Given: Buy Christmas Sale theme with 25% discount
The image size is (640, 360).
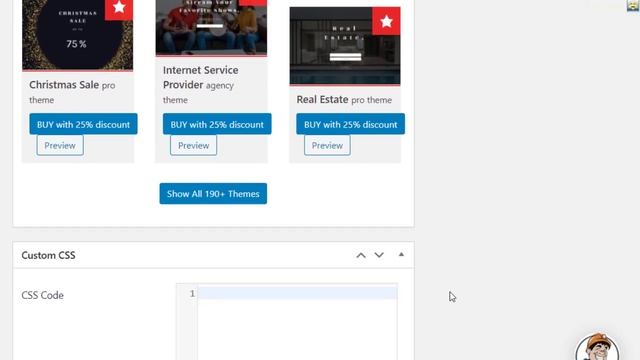Looking at the screenshot, I should (83, 124).
